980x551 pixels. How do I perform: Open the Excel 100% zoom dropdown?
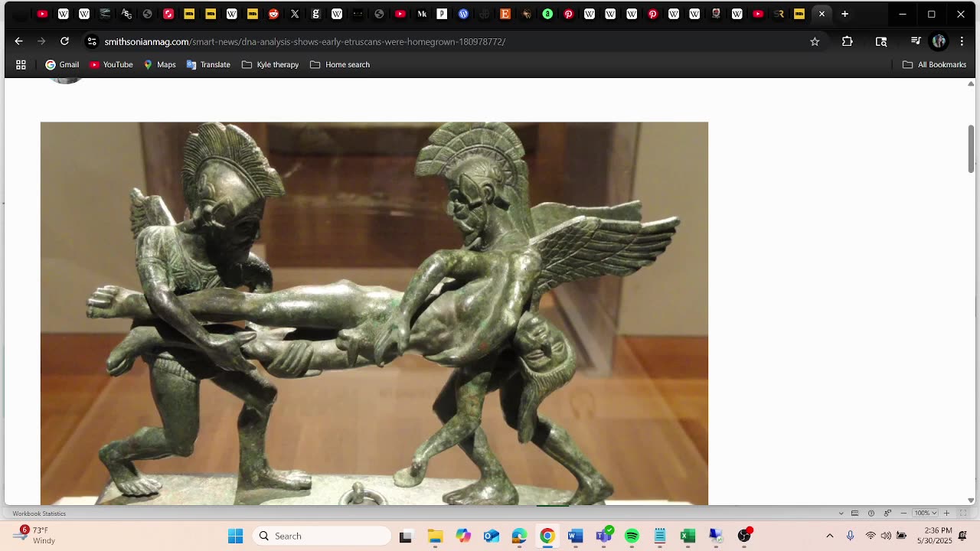tap(925, 513)
